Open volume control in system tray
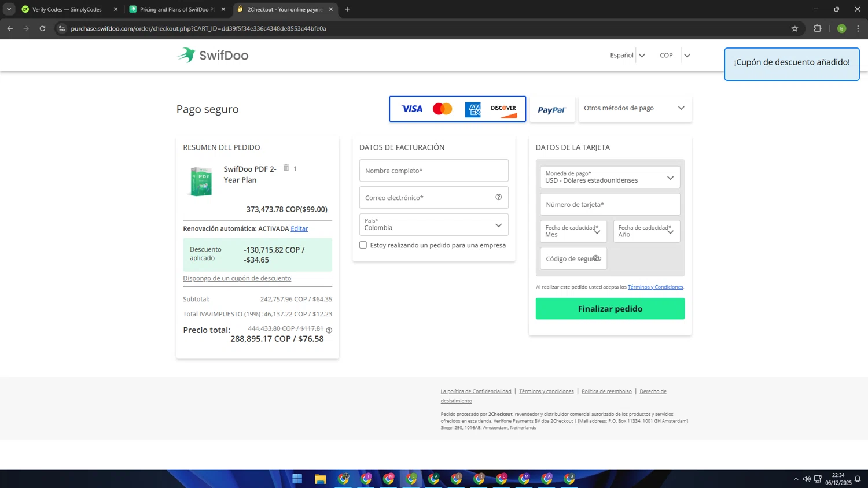 807,479
